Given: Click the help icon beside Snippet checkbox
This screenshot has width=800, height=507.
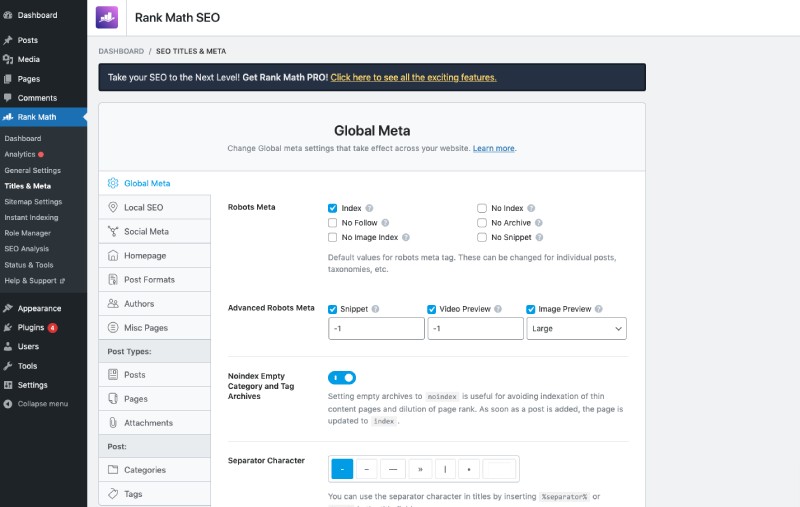Looking at the screenshot, I should coord(375,309).
